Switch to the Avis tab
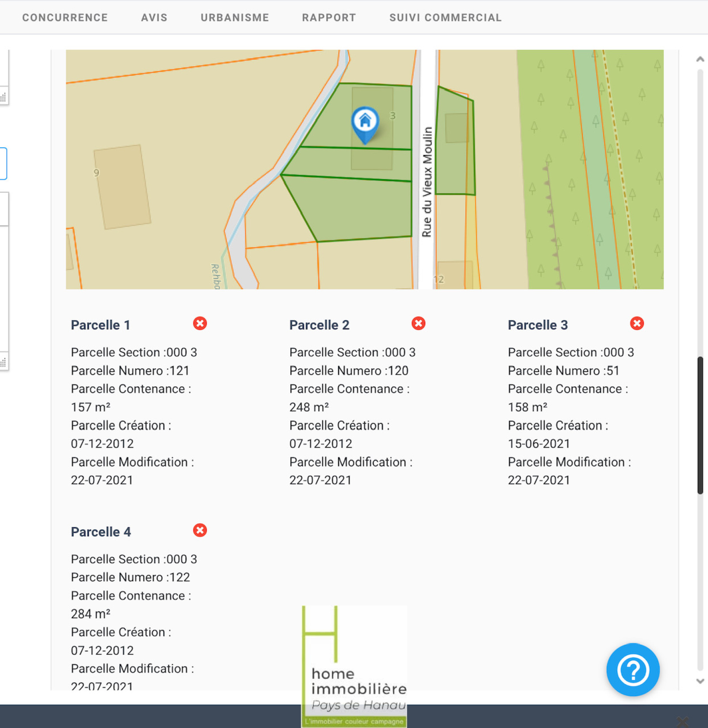Image resolution: width=708 pixels, height=728 pixels. pyautogui.click(x=154, y=18)
